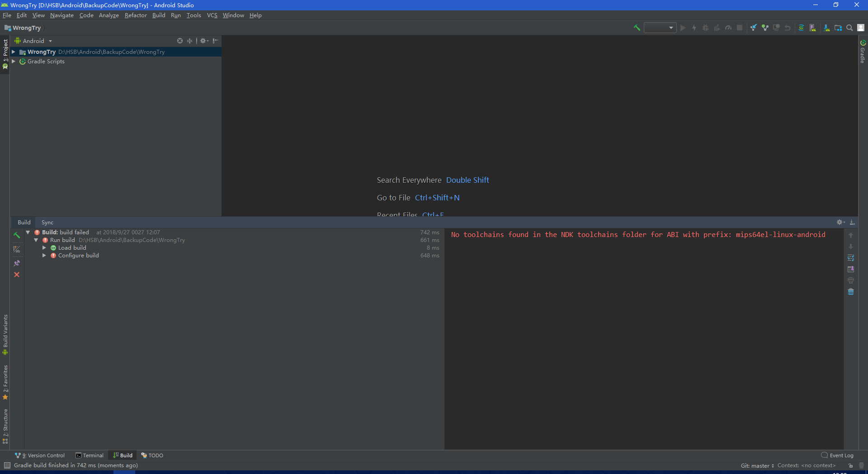Image resolution: width=868 pixels, height=474 pixels.
Task: Expand the Load build node
Action: (44, 248)
